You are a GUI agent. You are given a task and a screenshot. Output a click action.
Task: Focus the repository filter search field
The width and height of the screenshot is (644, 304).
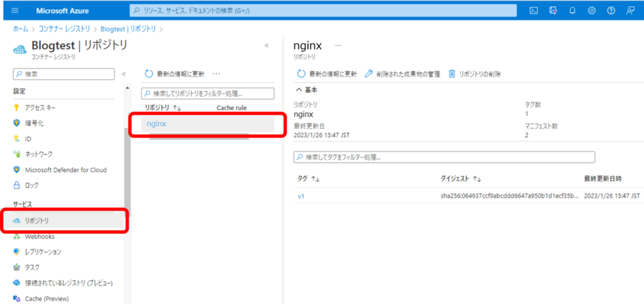tap(207, 93)
